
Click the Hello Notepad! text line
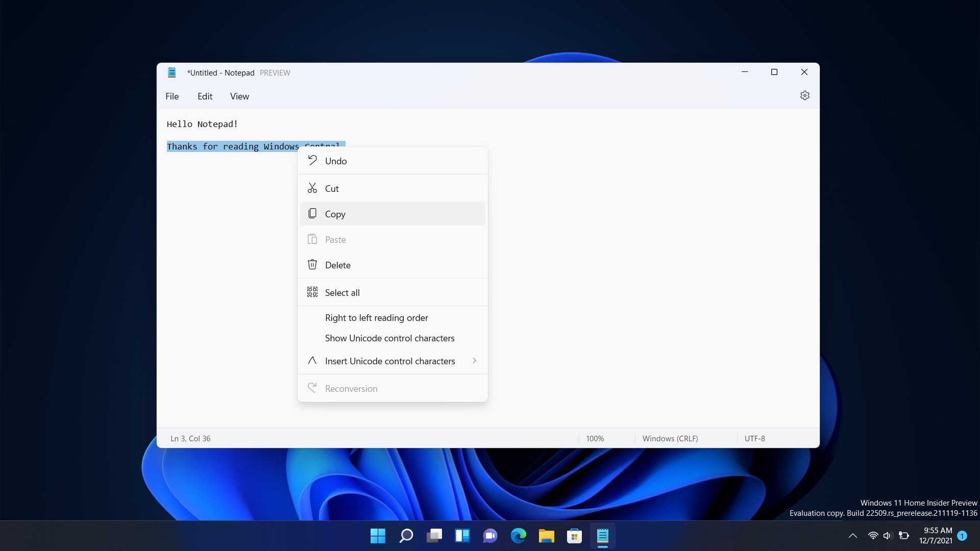[x=202, y=124]
